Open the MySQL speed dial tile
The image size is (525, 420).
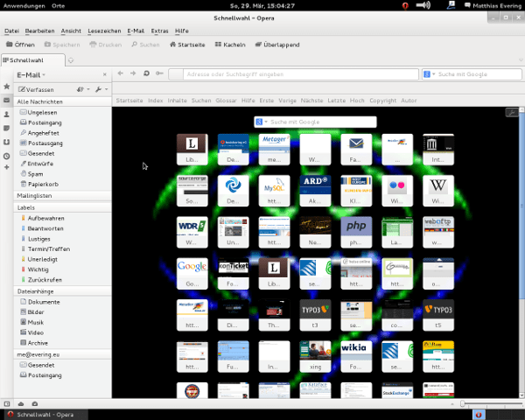point(274,191)
